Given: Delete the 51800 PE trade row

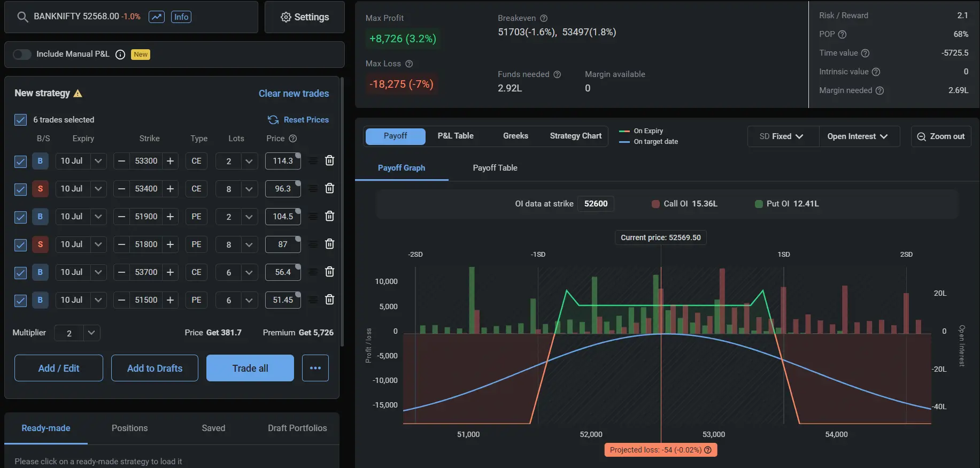Looking at the screenshot, I should point(330,244).
